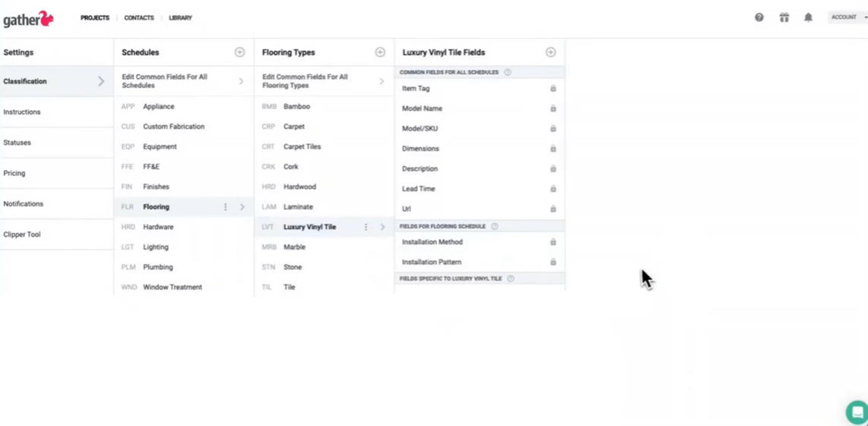The height and width of the screenshot is (426, 868).
Task: Select the Window Treatment schedule
Action: pyautogui.click(x=184, y=287)
